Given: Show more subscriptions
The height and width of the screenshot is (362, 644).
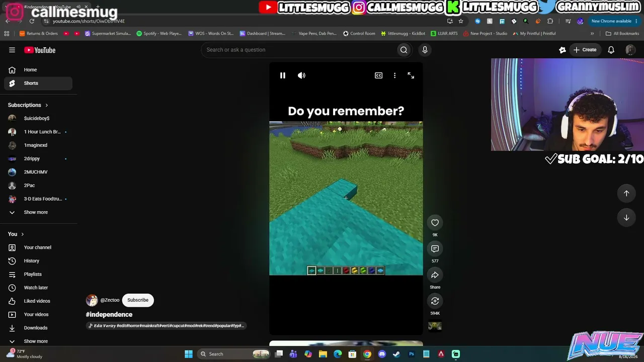Looking at the screenshot, I should tap(38, 212).
